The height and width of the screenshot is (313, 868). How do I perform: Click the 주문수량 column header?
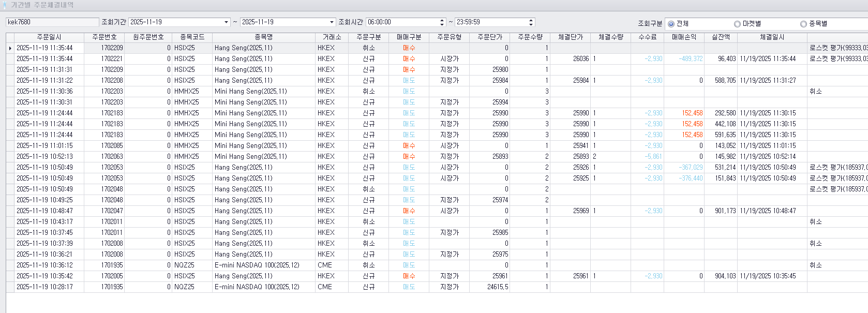click(530, 37)
